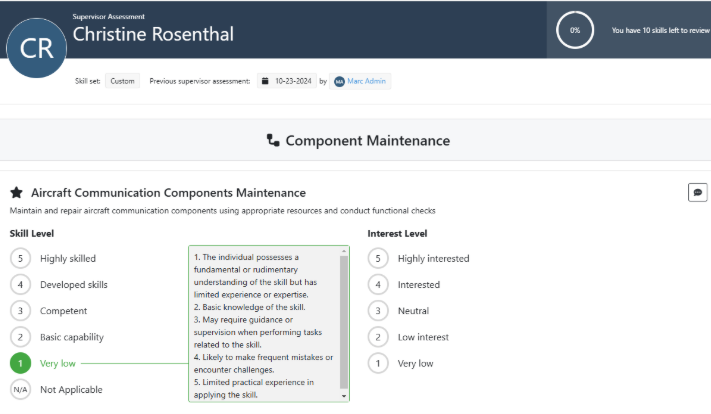
Task: Select skill level 4 Developed skills
Action: pyautogui.click(x=19, y=284)
